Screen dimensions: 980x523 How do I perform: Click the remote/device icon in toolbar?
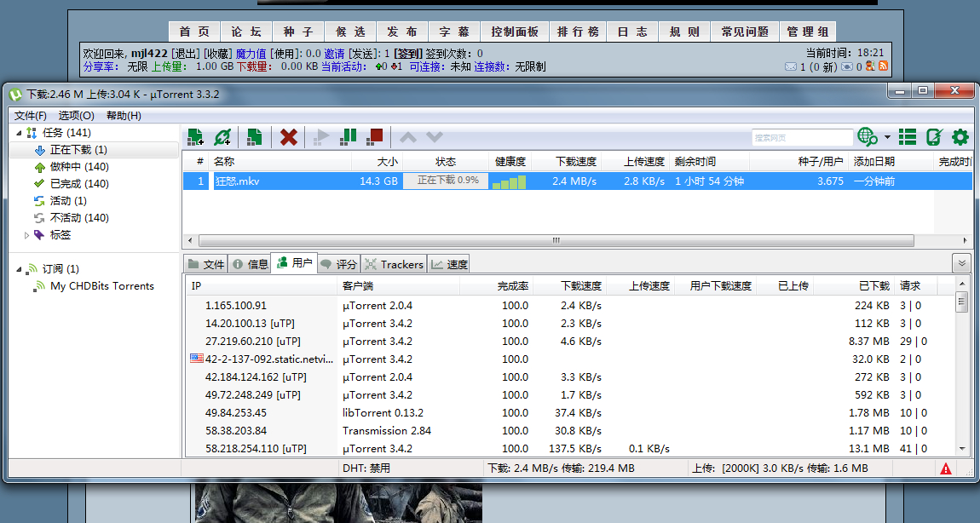coord(934,137)
